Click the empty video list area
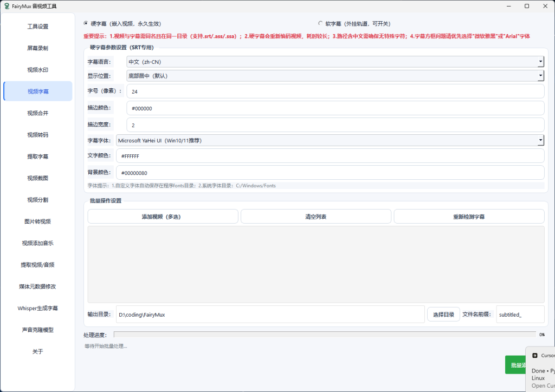Screen dimensions: 555x392 (316, 264)
